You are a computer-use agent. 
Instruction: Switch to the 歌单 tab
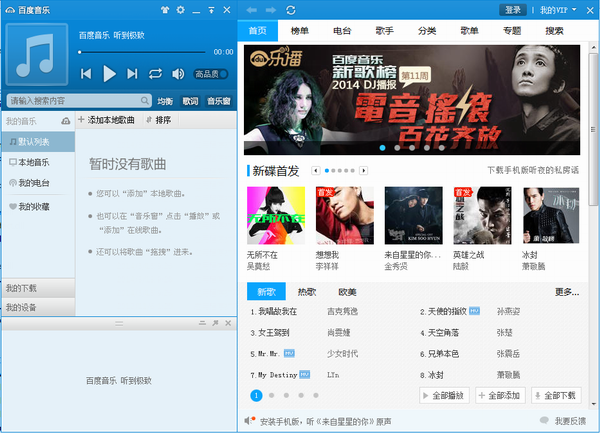click(x=470, y=31)
